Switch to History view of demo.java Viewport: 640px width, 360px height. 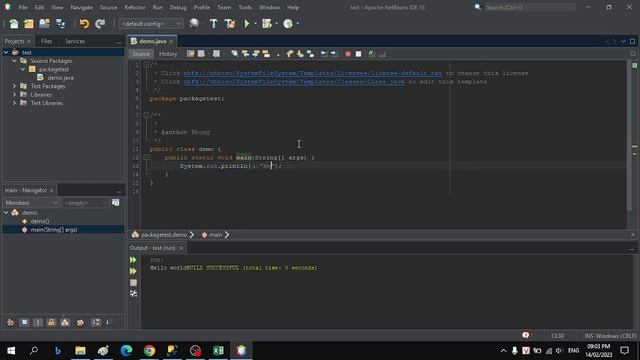coord(168,54)
